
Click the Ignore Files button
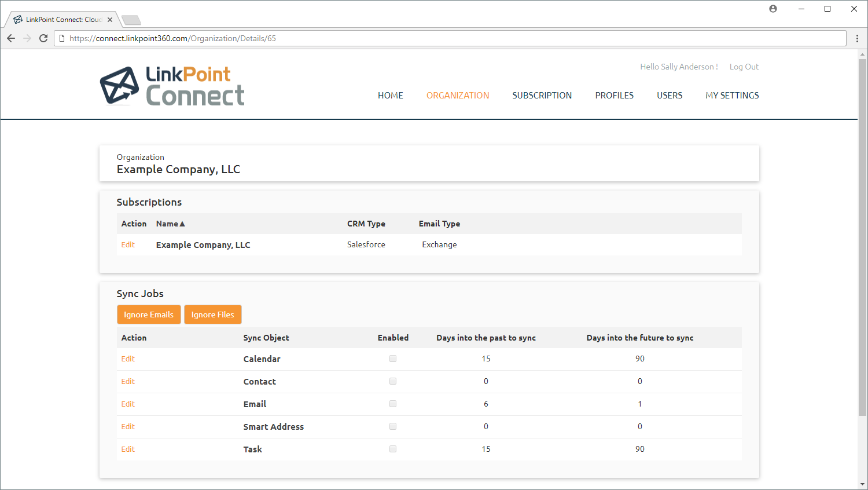pos(213,315)
